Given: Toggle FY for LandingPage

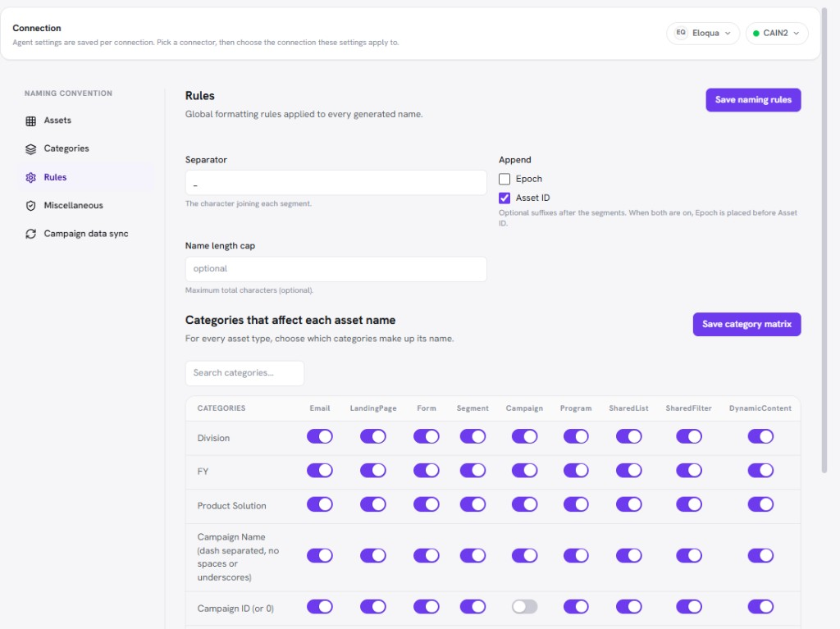Looking at the screenshot, I should [x=373, y=471].
